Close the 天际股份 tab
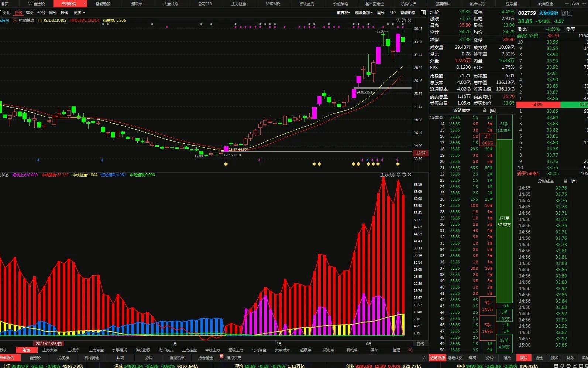 (85, 4)
